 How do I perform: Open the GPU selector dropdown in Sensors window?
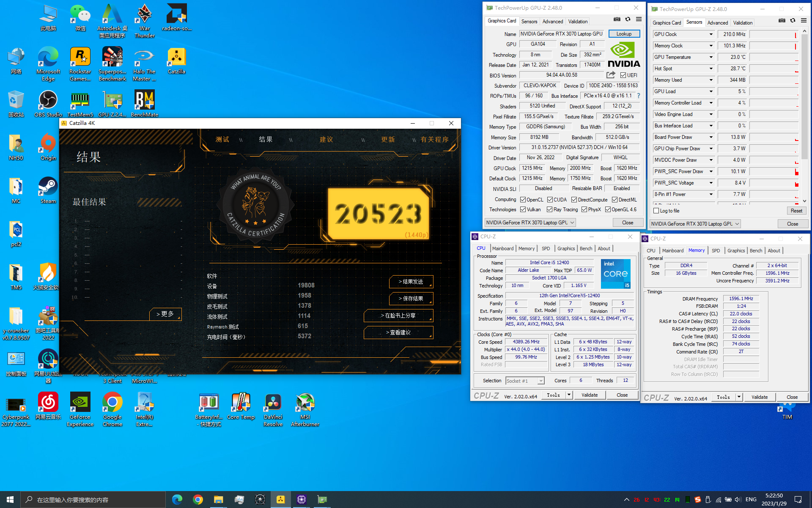[695, 224]
